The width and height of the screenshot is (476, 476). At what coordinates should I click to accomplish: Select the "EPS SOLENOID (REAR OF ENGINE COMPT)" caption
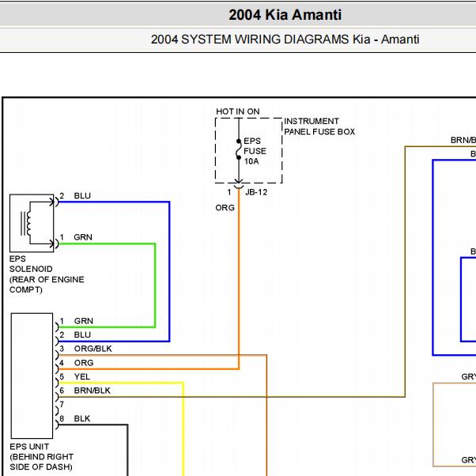(47, 274)
